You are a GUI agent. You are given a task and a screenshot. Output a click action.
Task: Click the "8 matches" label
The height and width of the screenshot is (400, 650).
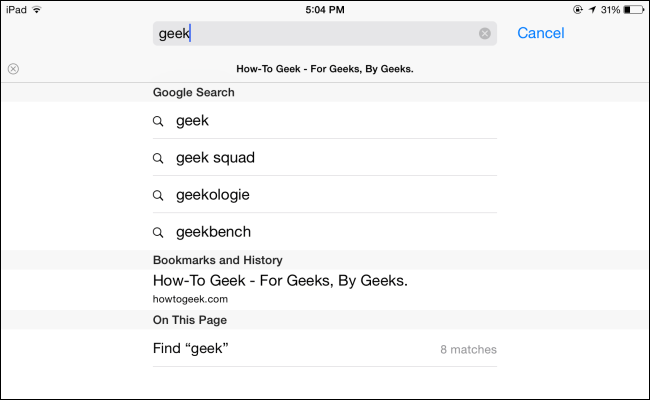coord(468,350)
